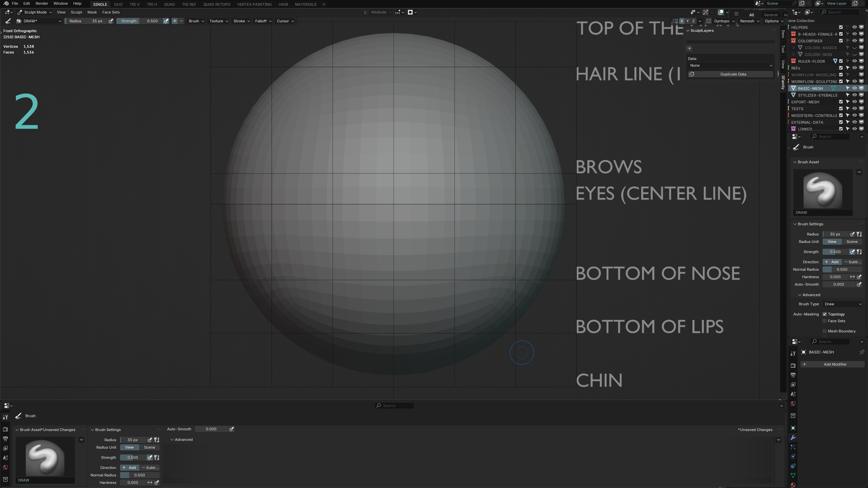Open the Render menu
Screen dimensions: 868x488
42,3
